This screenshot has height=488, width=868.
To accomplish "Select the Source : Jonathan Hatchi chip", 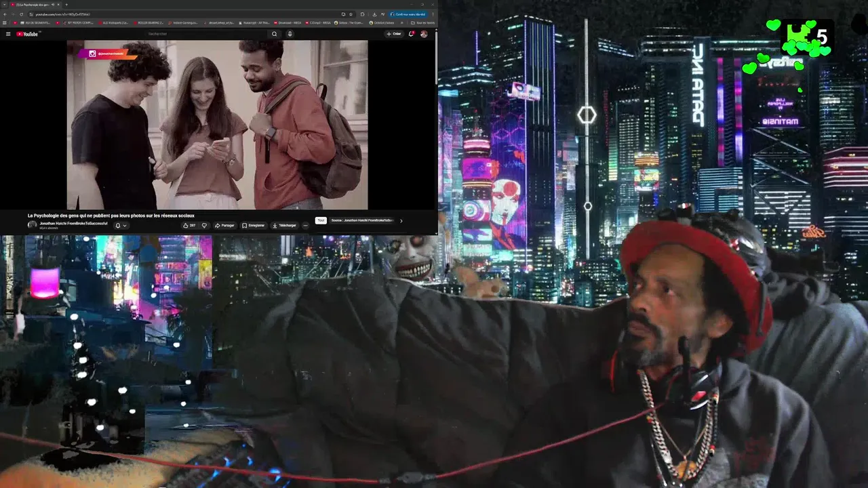I will [x=362, y=220].
